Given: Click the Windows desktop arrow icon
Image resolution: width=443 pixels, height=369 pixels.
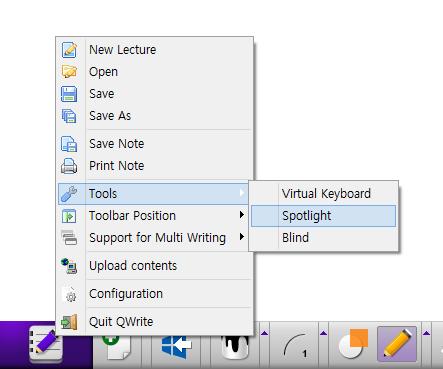Looking at the screenshot, I should 176,347.
